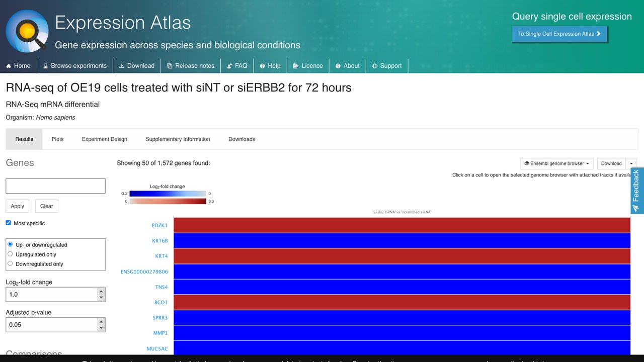This screenshot has width=644, height=362.
Task: Select Upregulated only radio option
Action: (x=10, y=254)
